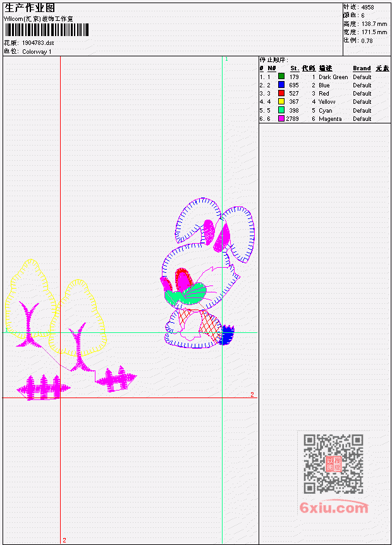Select the Blue color swatch
Viewport: 392px width, 545px height.
281,85
